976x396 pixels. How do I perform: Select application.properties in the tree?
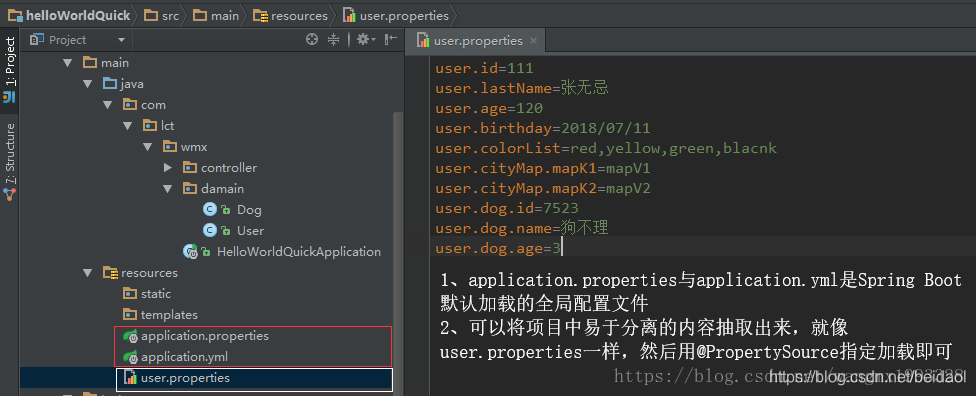[205, 336]
